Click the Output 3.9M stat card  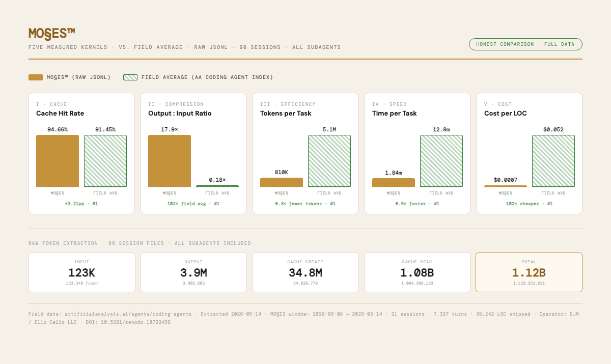coord(193,272)
